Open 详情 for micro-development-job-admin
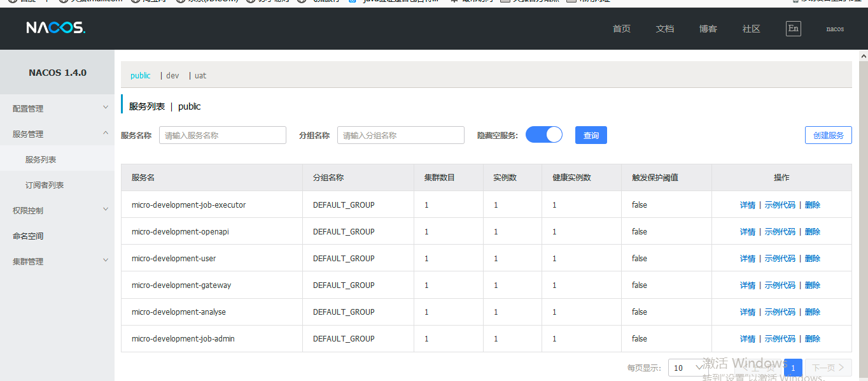The height and width of the screenshot is (381, 868). 748,339
